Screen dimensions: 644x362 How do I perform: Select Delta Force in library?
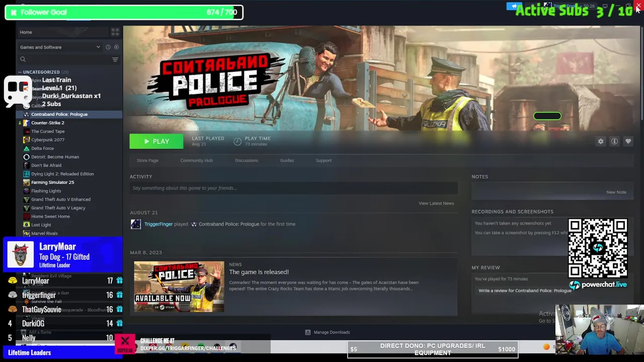tap(42, 148)
